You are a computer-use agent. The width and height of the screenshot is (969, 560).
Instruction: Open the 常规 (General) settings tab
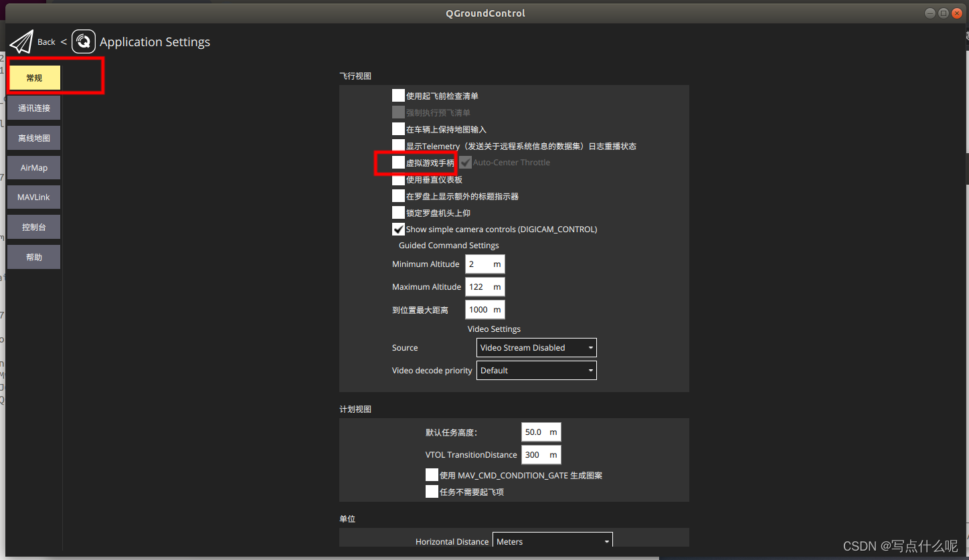(x=34, y=78)
